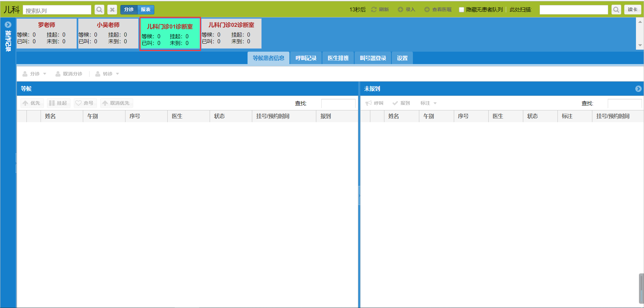The image size is (644, 308).
Task: Open the 设置 tab
Action: click(x=402, y=58)
